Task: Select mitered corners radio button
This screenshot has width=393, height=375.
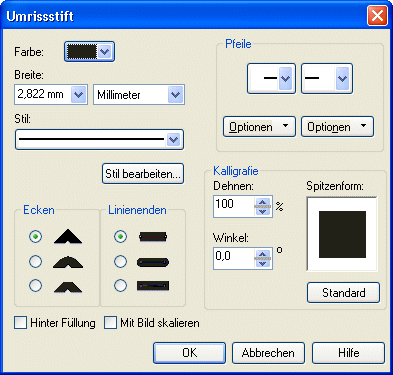Action: click(35, 236)
